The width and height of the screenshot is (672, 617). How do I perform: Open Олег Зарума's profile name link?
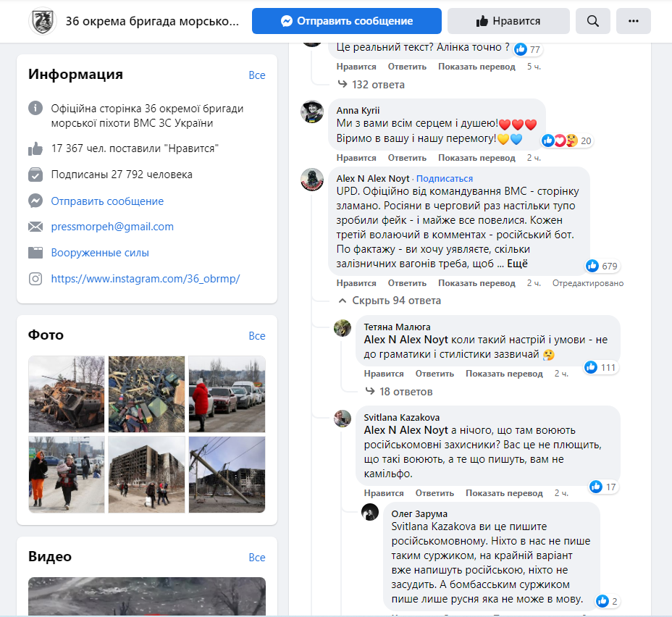point(419,513)
